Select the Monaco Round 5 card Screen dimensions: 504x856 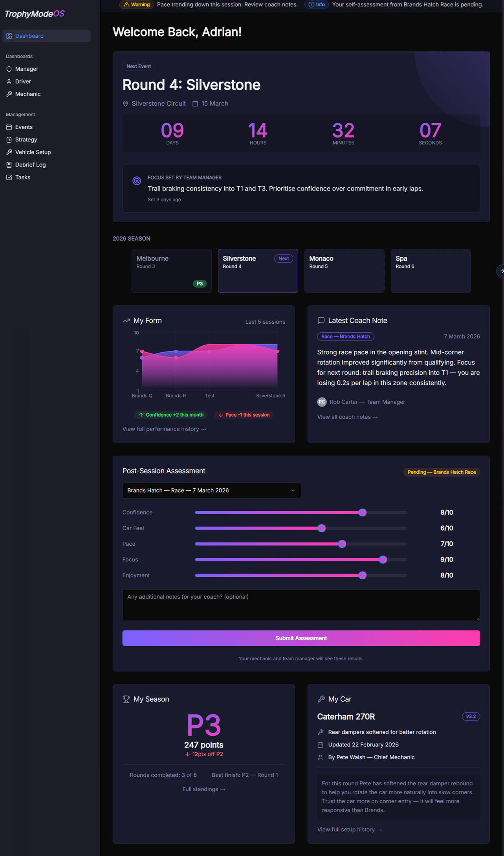click(344, 270)
